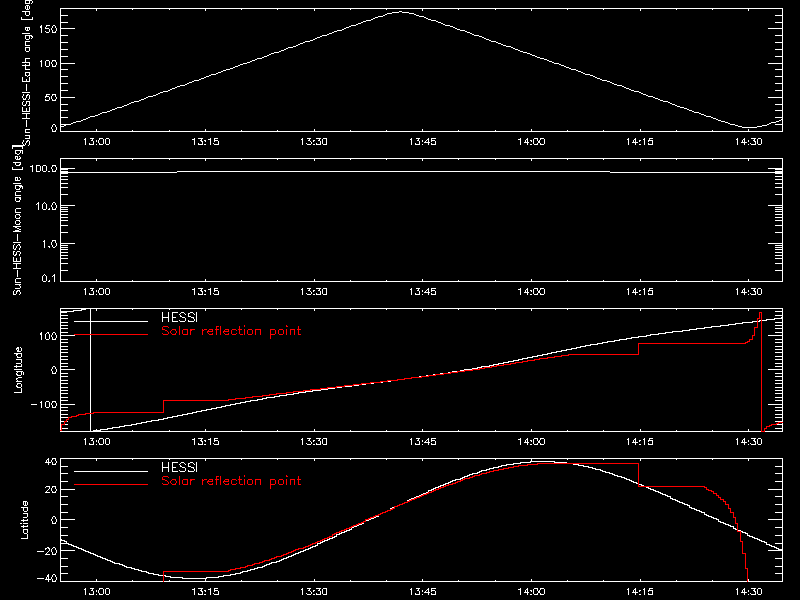This screenshot has height=600, width=800.
Task: Click 13:45 time label under Latitude plot
Action: (x=422, y=592)
